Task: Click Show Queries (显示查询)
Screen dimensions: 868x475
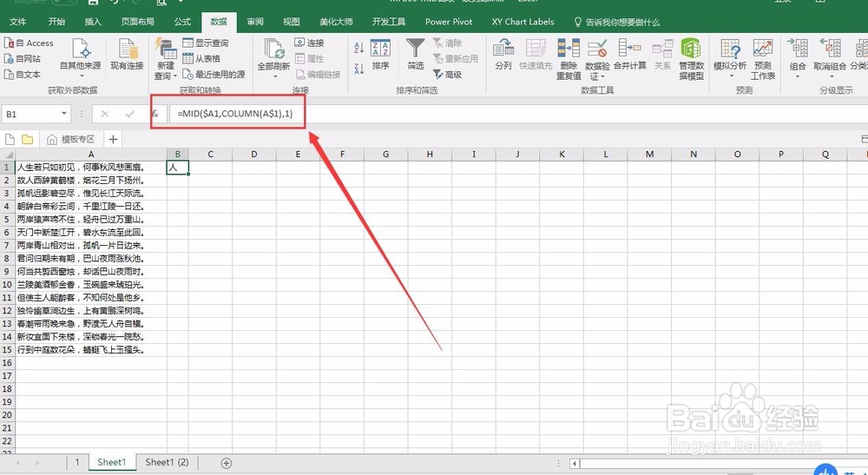Action: [x=206, y=43]
